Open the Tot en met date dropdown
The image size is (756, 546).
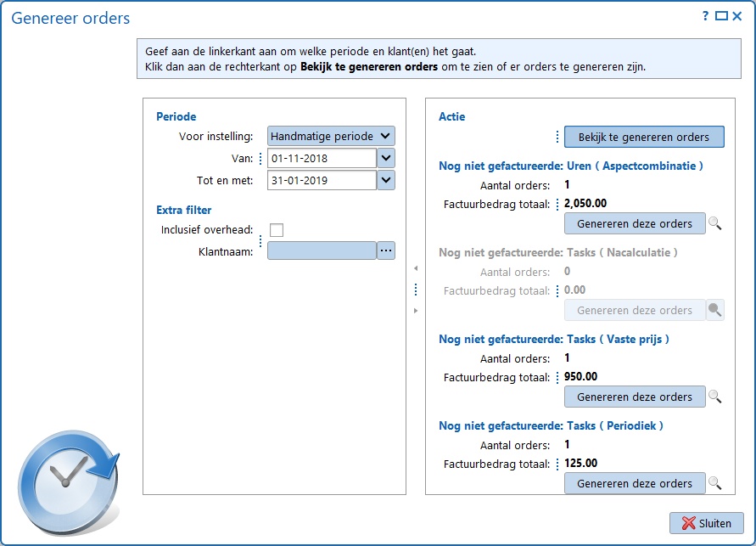coord(386,180)
